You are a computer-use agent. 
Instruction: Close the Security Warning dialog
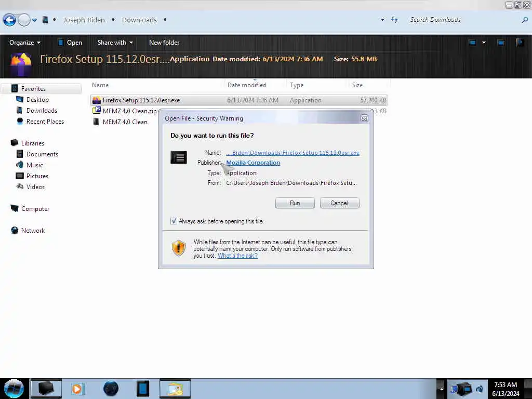pos(364,118)
